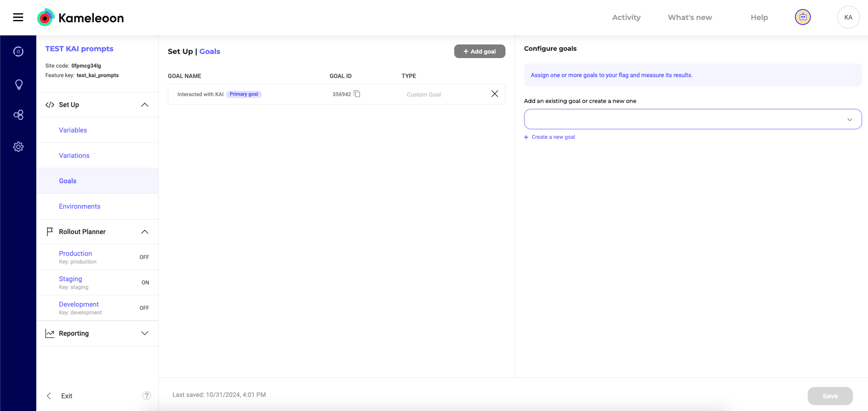The width and height of the screenshot is (868, 411).
Task: Click the TYPE column header
Action: [409, 76]
